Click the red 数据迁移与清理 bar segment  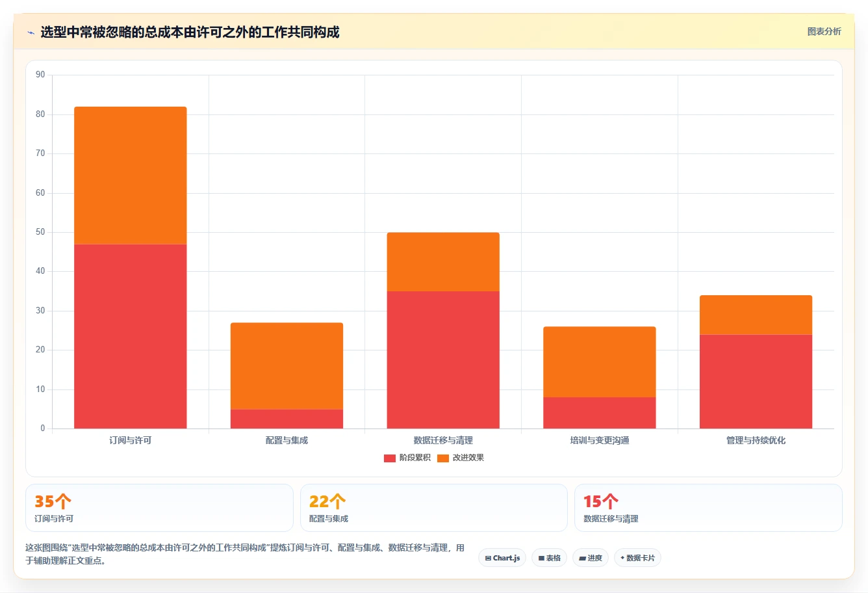coord(443,360)
